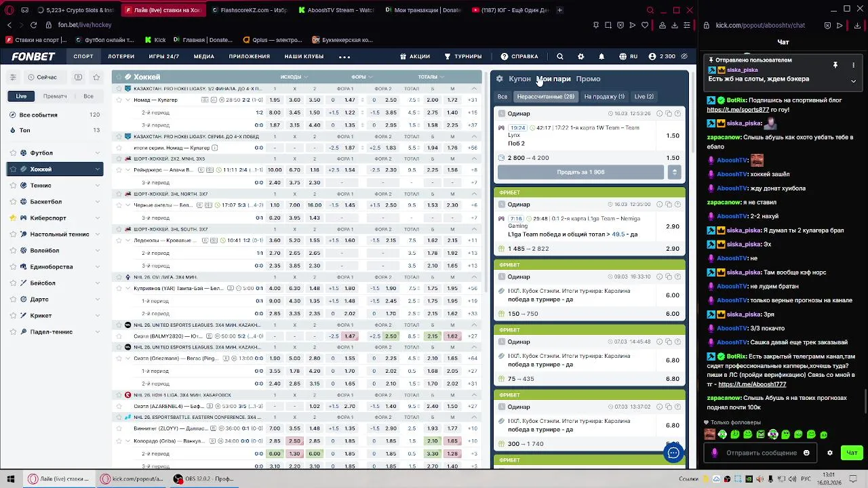Switch to the Промо tab
The height and width of the screenshot is (488, 868).
(588, 79)
